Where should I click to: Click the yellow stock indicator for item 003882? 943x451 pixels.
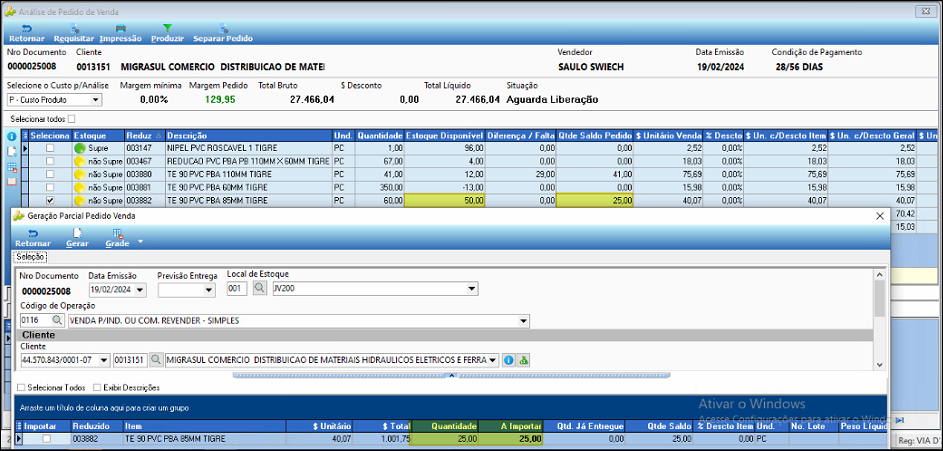click(x=79, y=201)
